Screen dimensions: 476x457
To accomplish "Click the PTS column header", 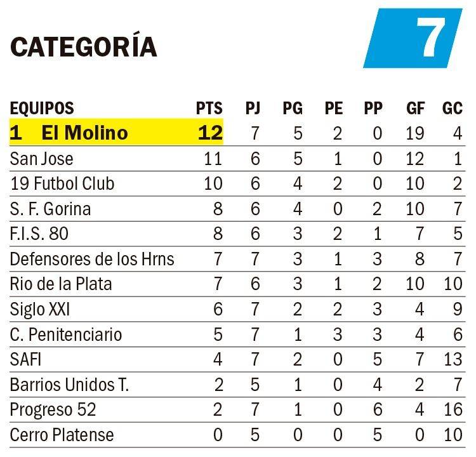I will point(209,109).
